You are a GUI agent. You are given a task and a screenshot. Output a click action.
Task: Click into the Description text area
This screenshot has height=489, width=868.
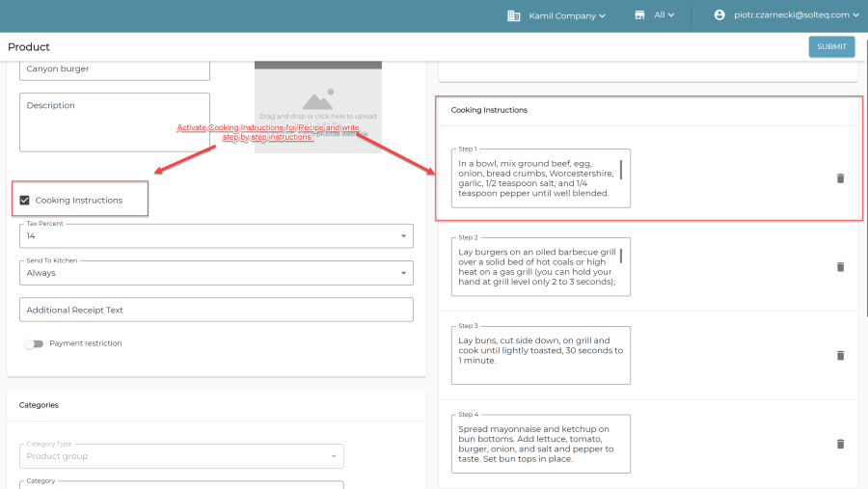tap(115, 122)
